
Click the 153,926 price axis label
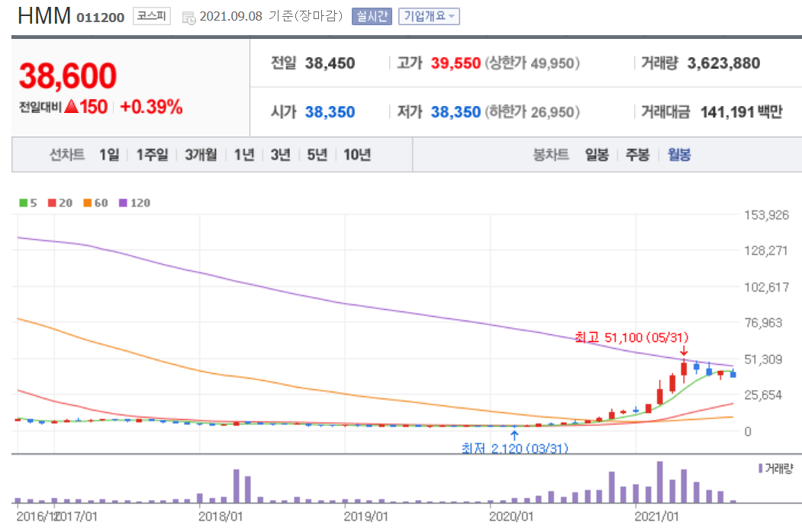point(766,214)
